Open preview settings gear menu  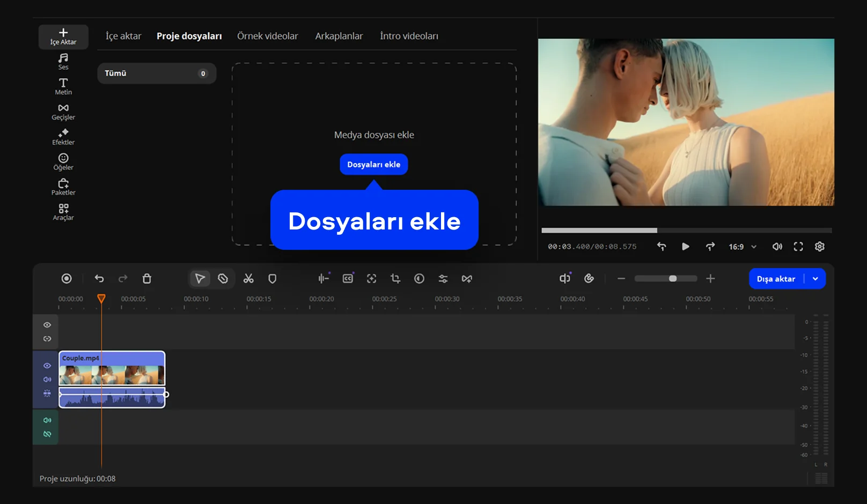tap(819, 247)
